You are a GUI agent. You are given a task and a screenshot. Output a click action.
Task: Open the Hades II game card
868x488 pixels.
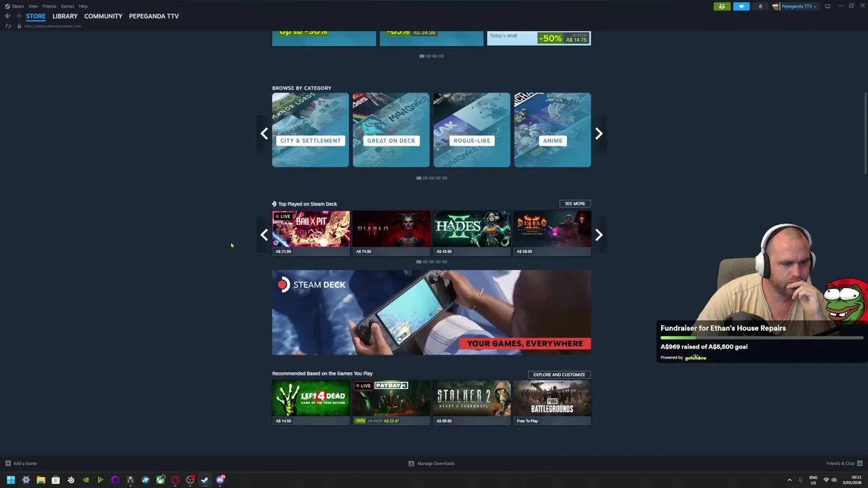point(472,233)
